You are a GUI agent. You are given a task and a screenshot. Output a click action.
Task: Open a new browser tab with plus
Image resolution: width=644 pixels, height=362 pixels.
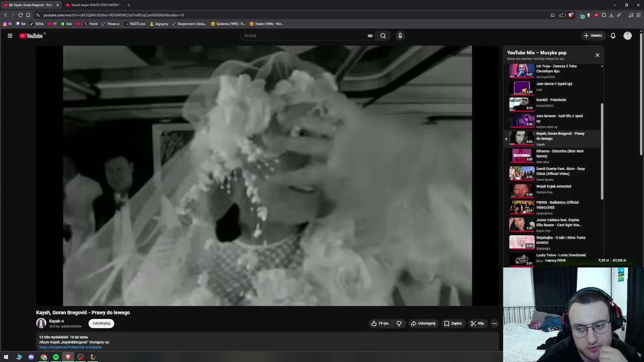[x=128, y=5]
